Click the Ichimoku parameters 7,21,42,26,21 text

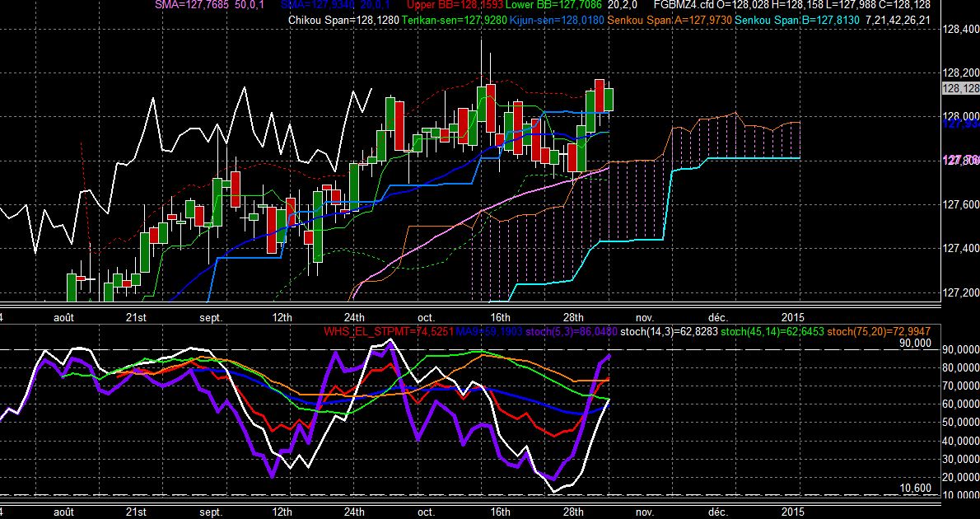point(898,20)
